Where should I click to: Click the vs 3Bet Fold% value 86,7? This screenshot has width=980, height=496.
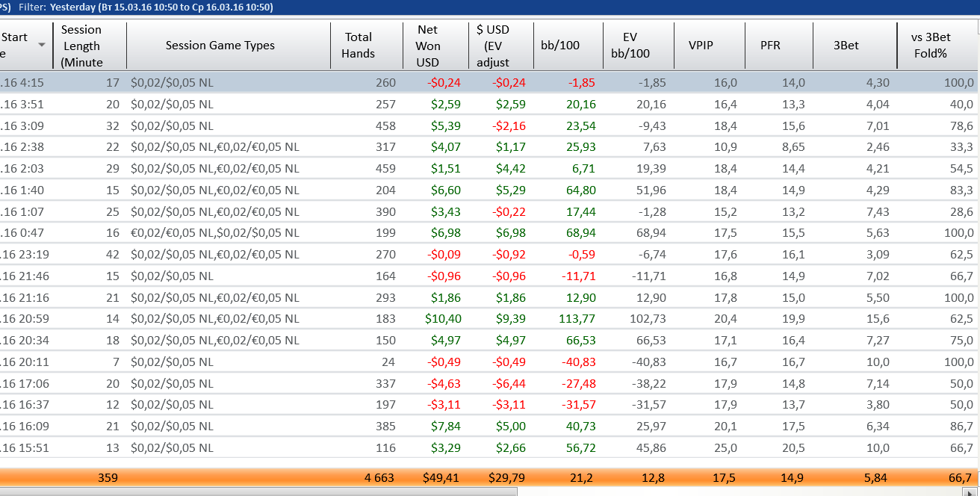(x=962, y=426)
